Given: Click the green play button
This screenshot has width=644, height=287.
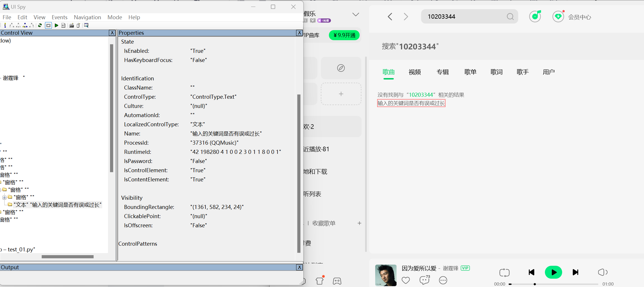Looking at the screenshot, I should [554, 272].
